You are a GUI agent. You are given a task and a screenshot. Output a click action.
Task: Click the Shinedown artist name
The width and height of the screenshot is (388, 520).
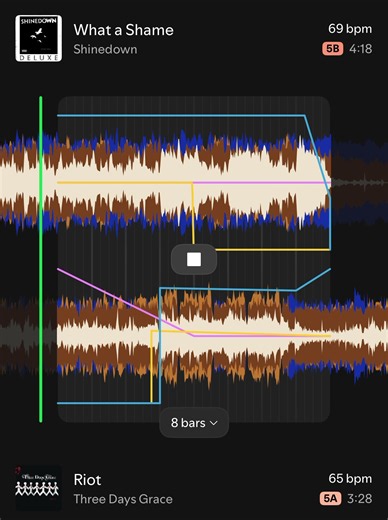pyautogui.click(x=105, y=49)
